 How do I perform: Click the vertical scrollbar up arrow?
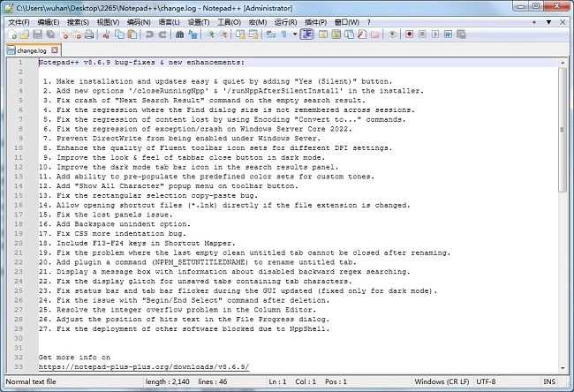pos(563,63)
